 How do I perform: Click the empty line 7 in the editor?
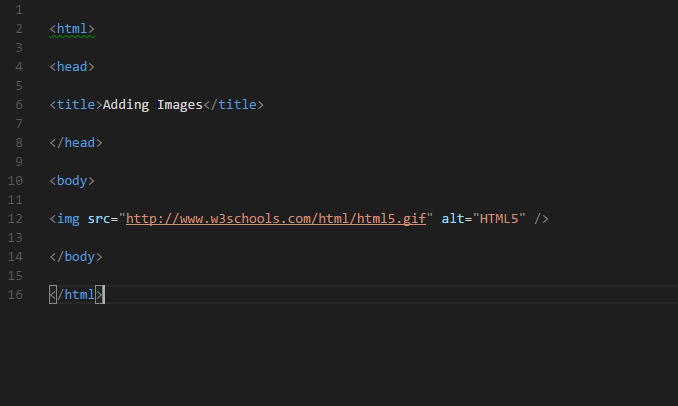(x=363, y=124)
